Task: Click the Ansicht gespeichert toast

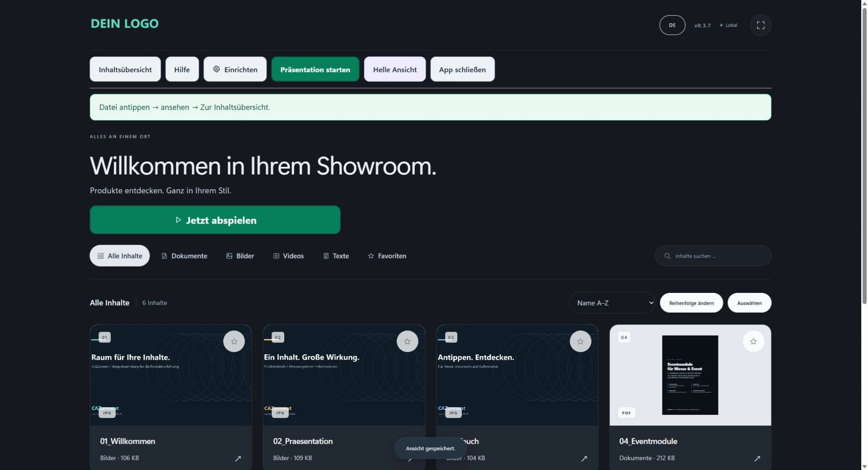Action: (x=430, y=448)
